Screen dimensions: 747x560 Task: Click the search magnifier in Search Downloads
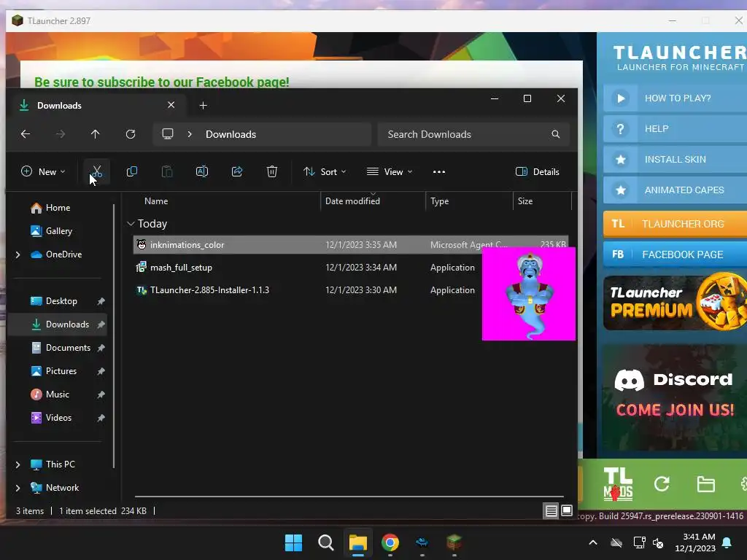coord(555,134)
